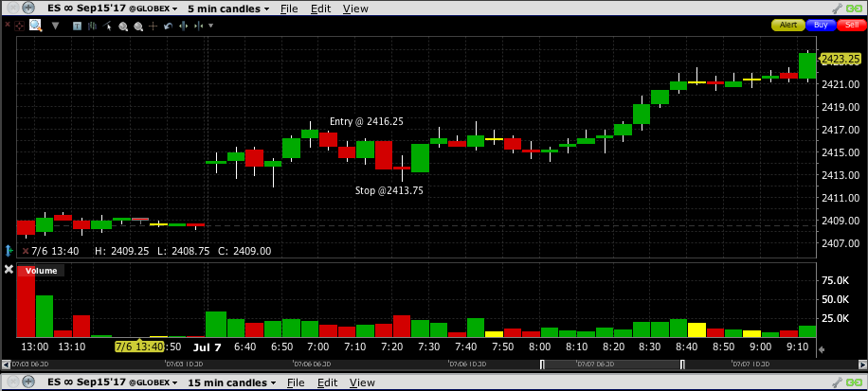Viewport: 868px width, 391px height.
Task: Remove the Volume panel with the white X
Action: (x=9, y=270)
